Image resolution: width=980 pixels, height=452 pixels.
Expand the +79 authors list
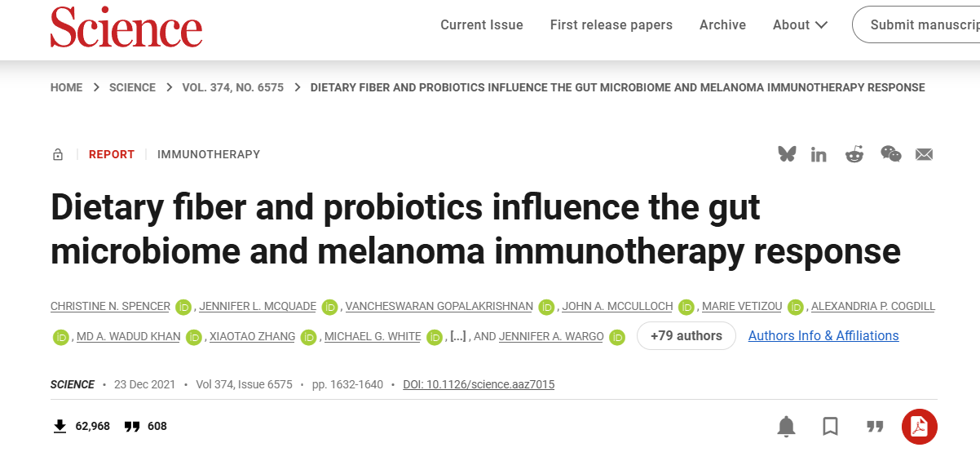686,336
